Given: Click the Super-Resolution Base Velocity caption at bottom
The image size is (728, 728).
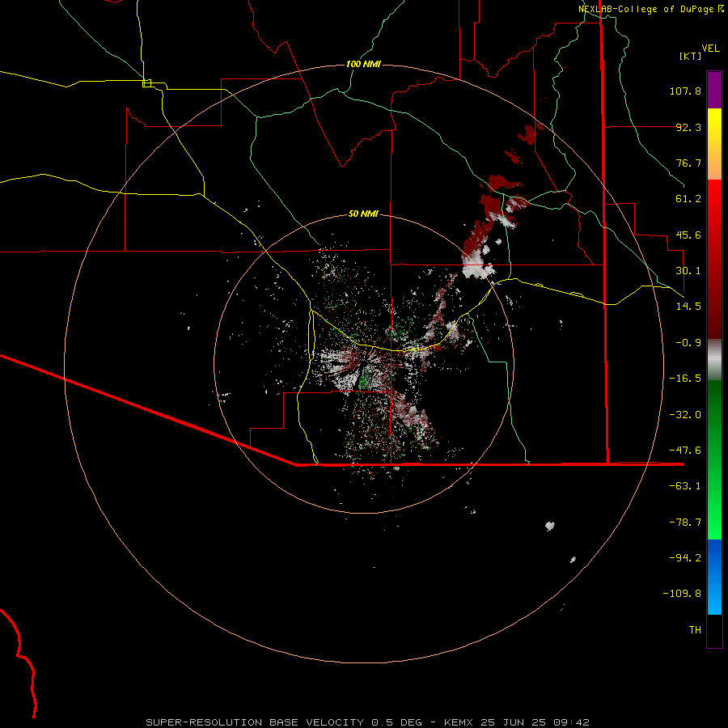Looking at the screenshot, I should click(x=367, y=722).
